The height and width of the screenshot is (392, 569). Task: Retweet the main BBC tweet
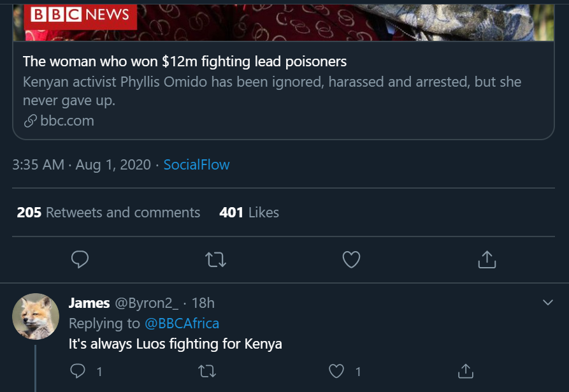click(216, 259)
